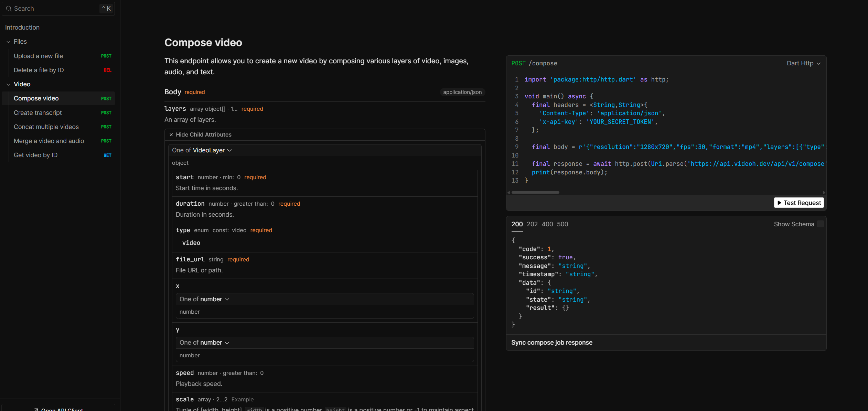Click the Test Request button
Viewport: 868px width, 411px height.
coord(799,203)
